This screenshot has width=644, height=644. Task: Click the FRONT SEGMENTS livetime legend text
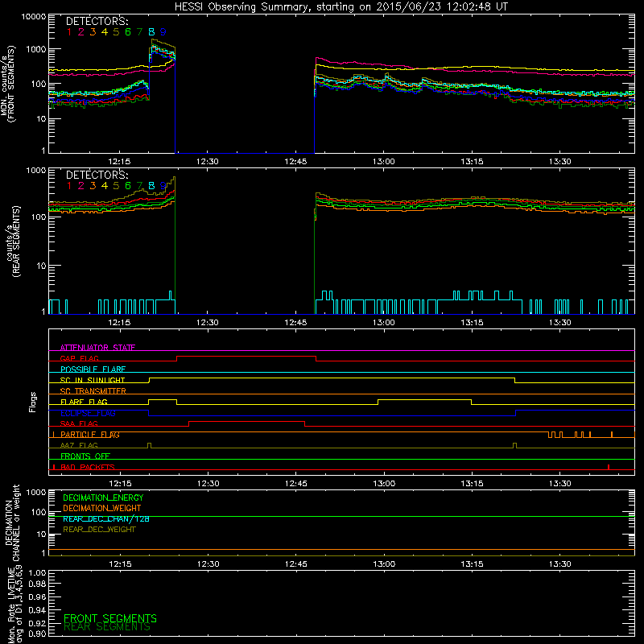coord(110,618)
